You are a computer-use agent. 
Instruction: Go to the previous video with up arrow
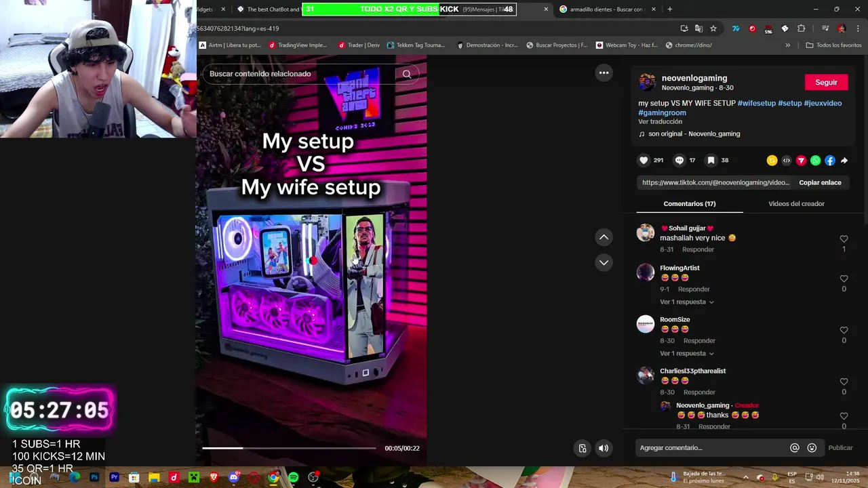point(604,237)
